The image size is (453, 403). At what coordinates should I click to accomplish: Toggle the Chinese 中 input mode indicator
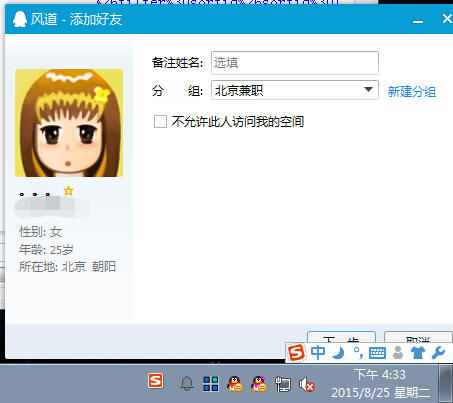tap(318, 352)
